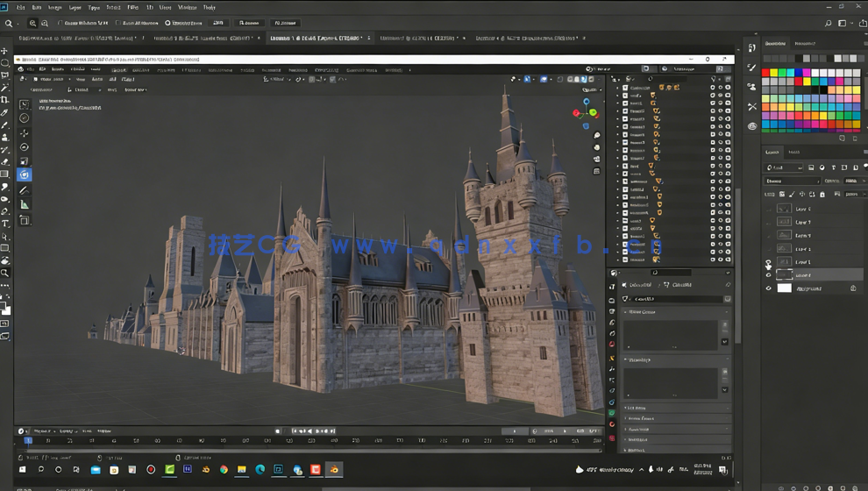Click the fill screen button in options bar

coord(286,24)
